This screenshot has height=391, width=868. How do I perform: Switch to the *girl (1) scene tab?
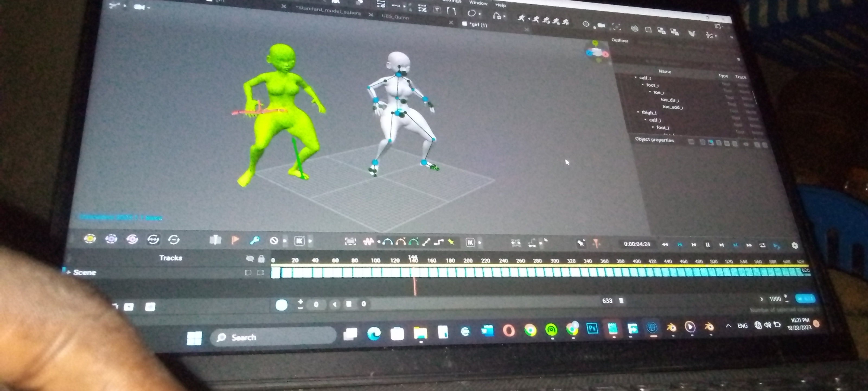[478, 25]
